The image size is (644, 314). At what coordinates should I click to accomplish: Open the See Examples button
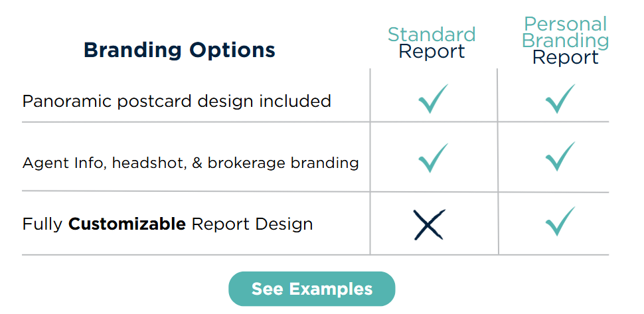311,289
